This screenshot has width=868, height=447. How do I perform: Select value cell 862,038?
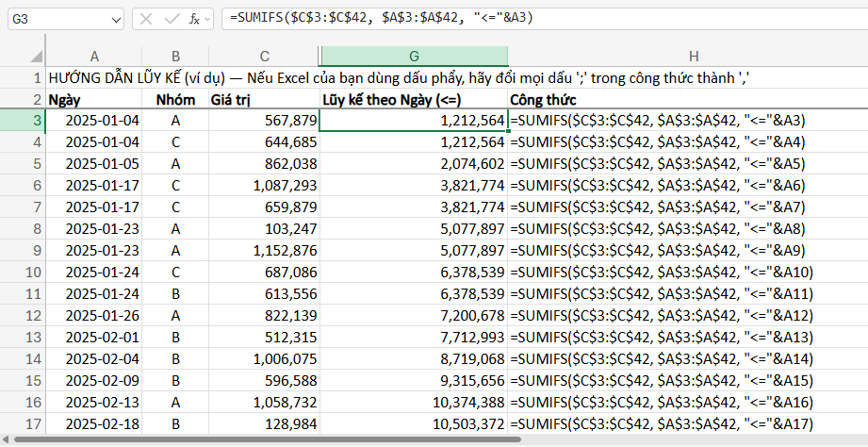264,164
